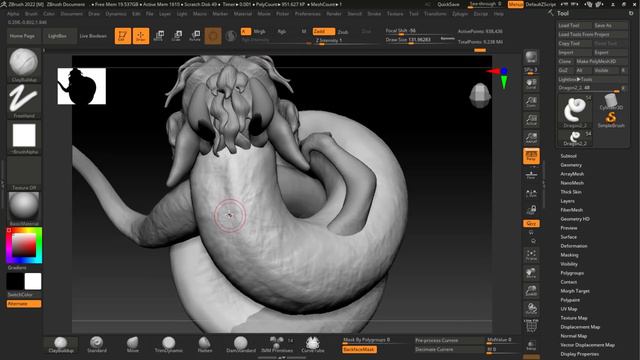This screenshot has height=360, width=640.
Task: Select Flatten brush in bottom shelf
Action: click(x=204, y=345)
